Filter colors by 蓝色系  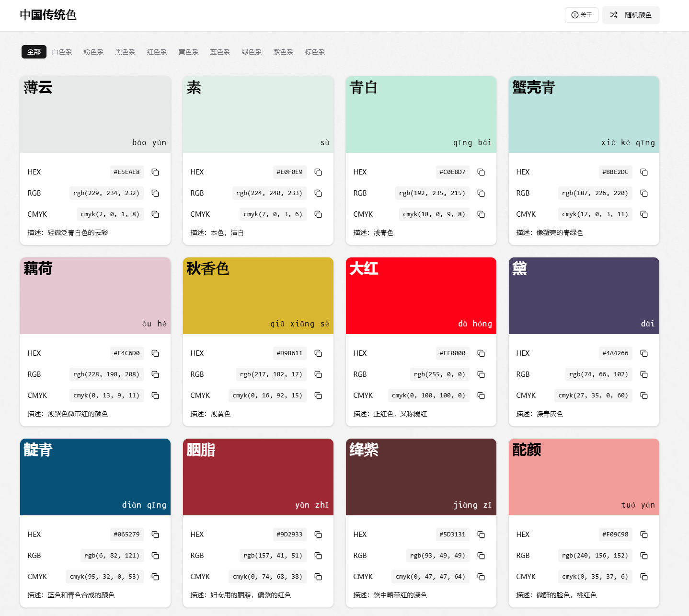(x=220, y=52)
